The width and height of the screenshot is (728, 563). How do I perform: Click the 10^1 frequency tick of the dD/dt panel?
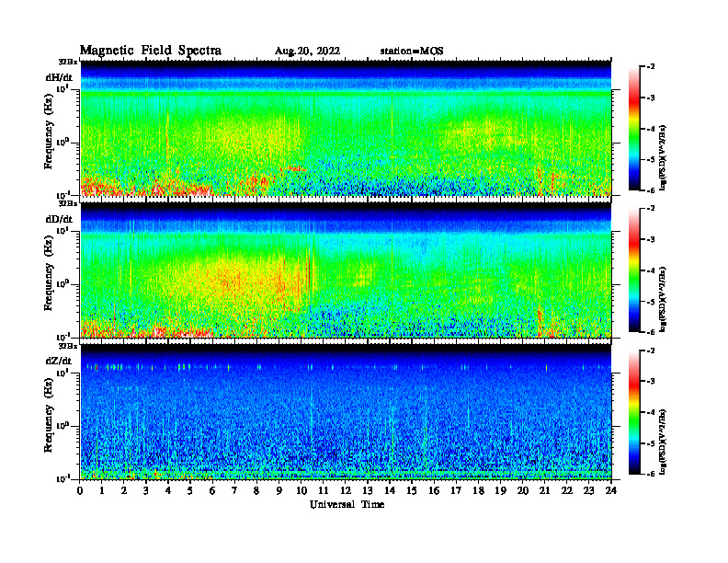(63, 230)
